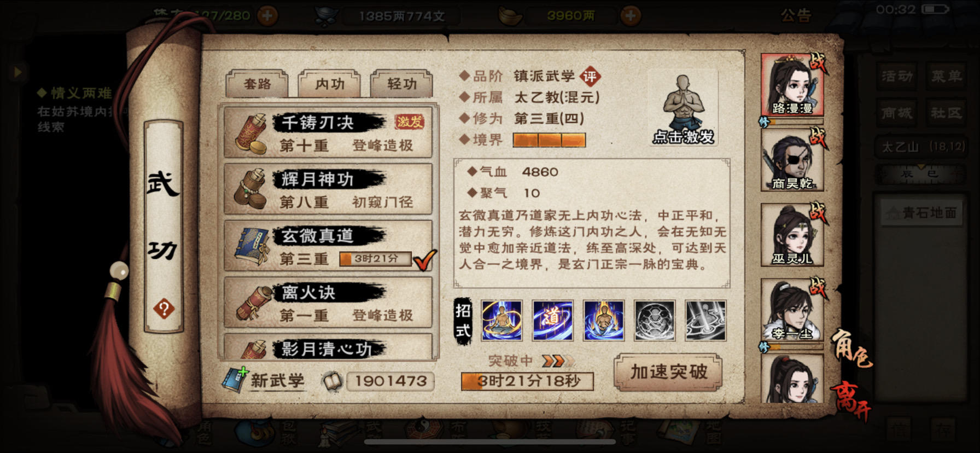Select character portrait 商昊乾
The height and width of the screenshot is (453, 980).
click(x=792, y=161)
